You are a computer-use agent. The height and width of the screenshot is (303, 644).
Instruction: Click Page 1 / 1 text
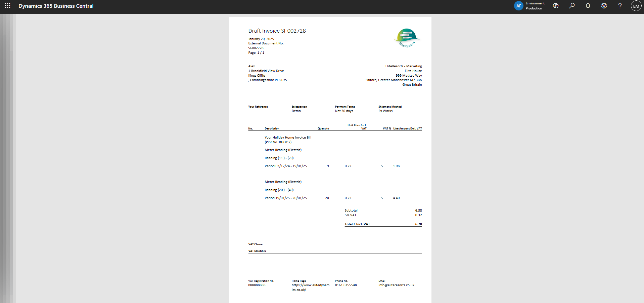256,53
